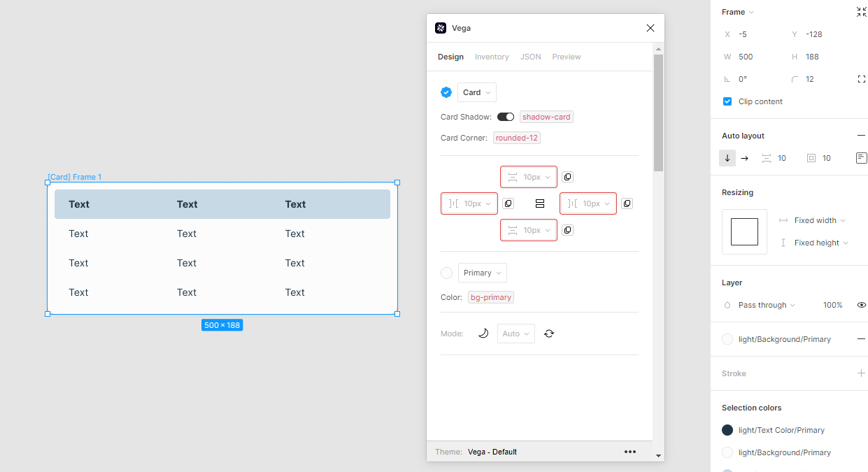
Task: Click the padding icon in Auto layout
Action: click(811, 158)
